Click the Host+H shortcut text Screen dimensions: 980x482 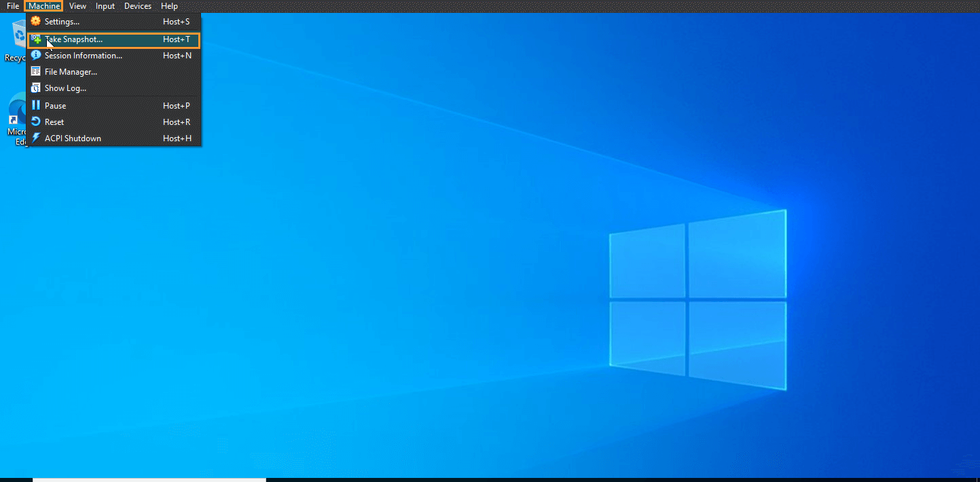click(177, 138)
